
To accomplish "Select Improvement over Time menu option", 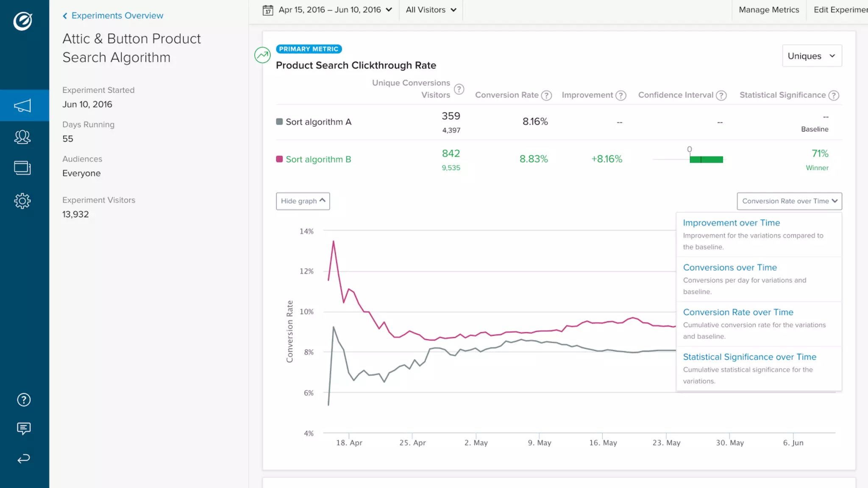I will [x=731, y=223].
